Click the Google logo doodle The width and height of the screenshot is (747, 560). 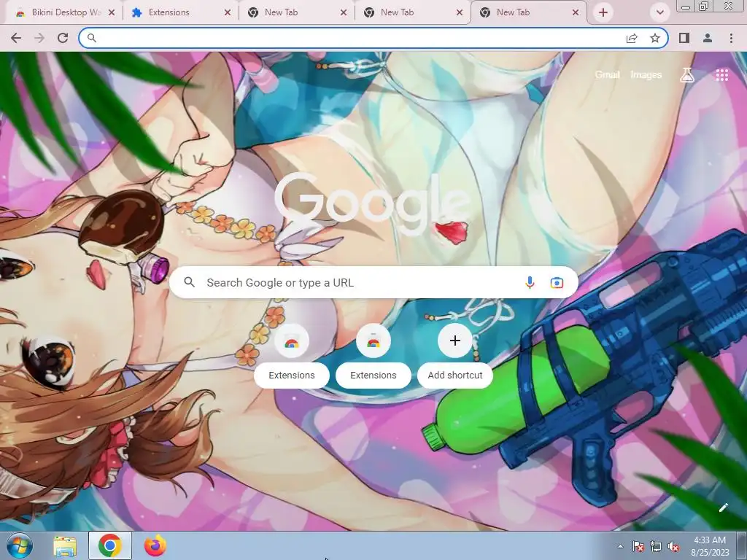tap(373, 204)
